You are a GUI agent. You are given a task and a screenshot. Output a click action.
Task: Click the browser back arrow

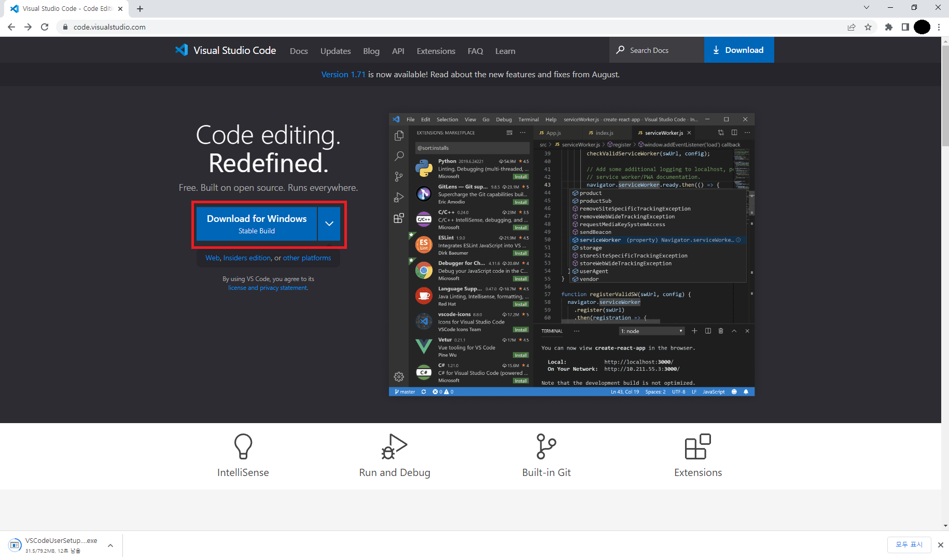point(11,27)
